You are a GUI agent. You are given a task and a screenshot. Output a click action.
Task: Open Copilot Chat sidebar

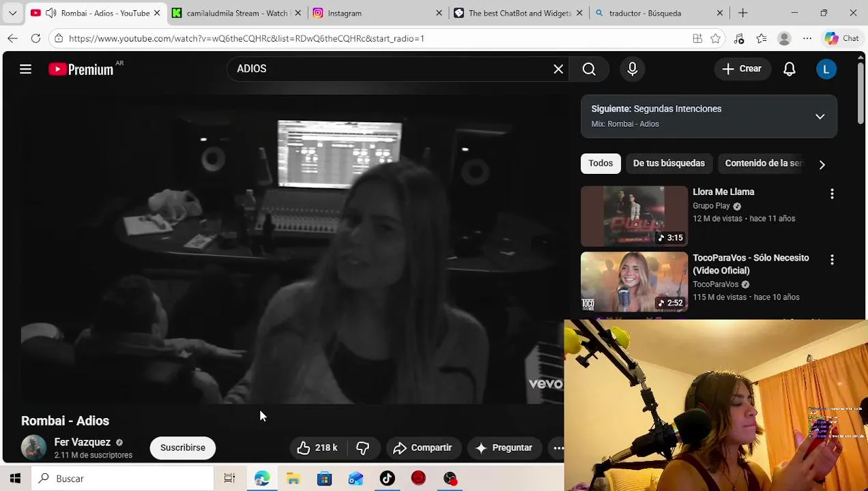point(841,39)
